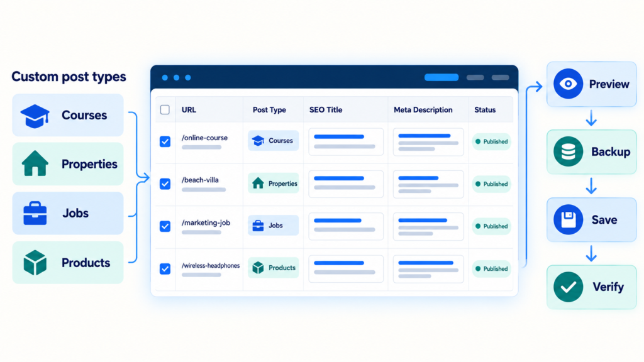This screenshot has height=362, width=644.
Task: Click the Jobs briefcase icon in sidebar
Action: 35,213
